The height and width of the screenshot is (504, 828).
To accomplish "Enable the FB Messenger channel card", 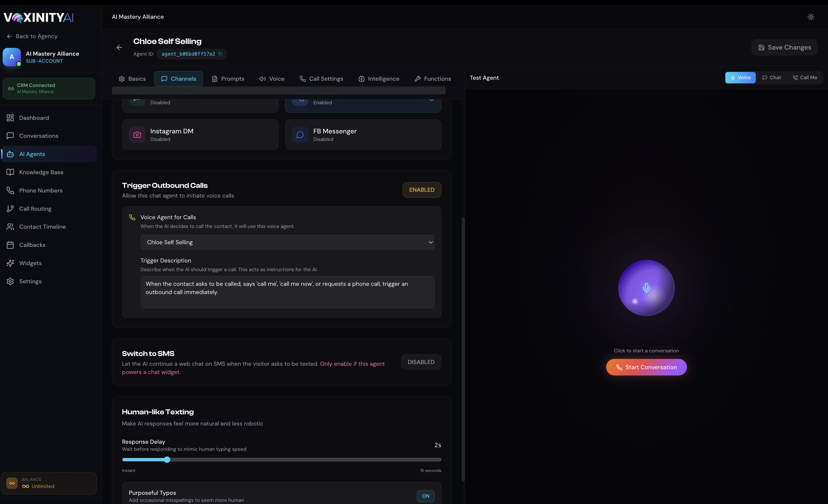I will (x=363, y=135).
